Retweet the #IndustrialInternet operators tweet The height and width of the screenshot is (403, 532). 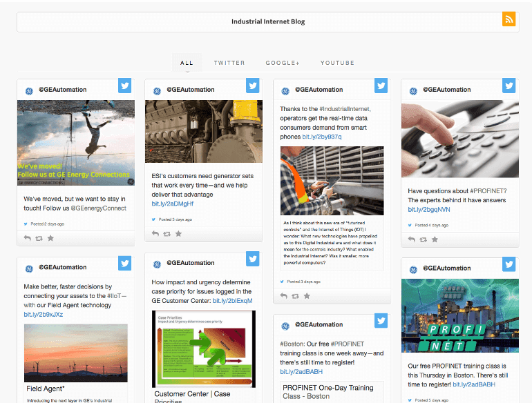pyautogui.click(x=295, y=296)
